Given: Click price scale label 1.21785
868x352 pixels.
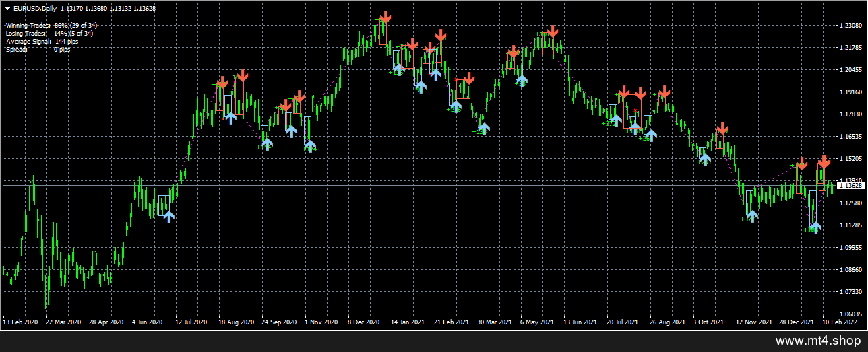Looking at the screenshot, I should pos(850,48).
